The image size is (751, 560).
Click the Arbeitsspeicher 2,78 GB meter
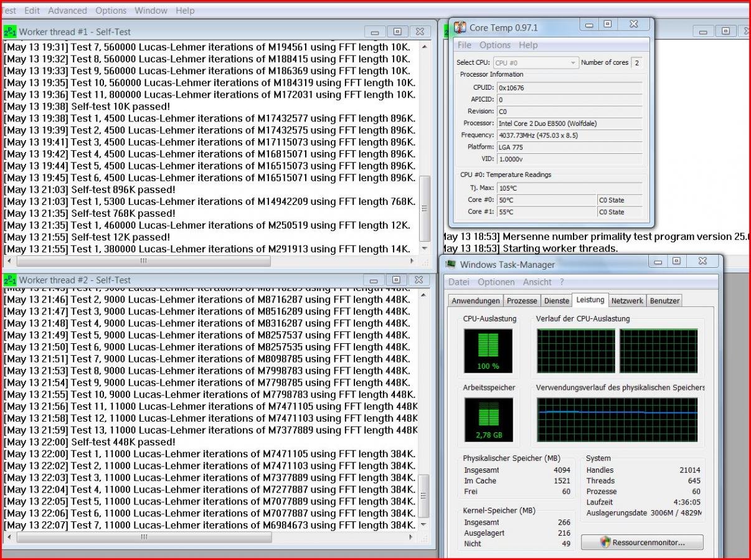click(488, 420)
